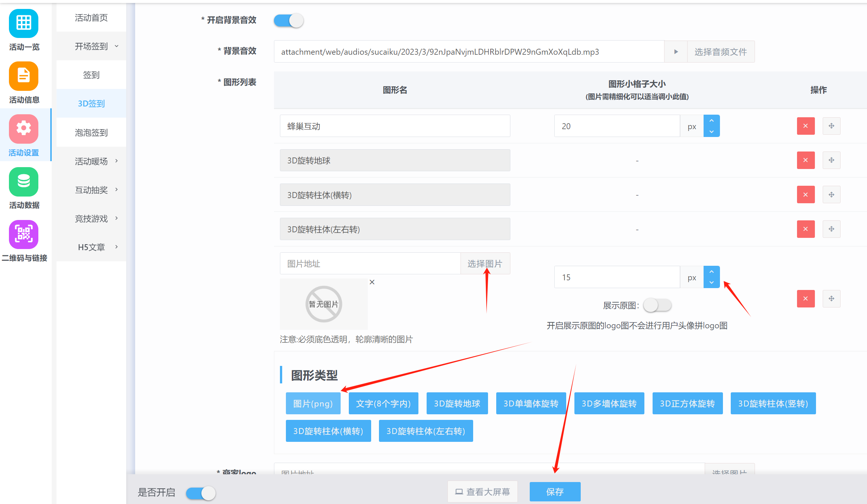Increase 蜂巢互动 grid size value
This screenshot has height=504, width=867.
[x=711, y=121]
